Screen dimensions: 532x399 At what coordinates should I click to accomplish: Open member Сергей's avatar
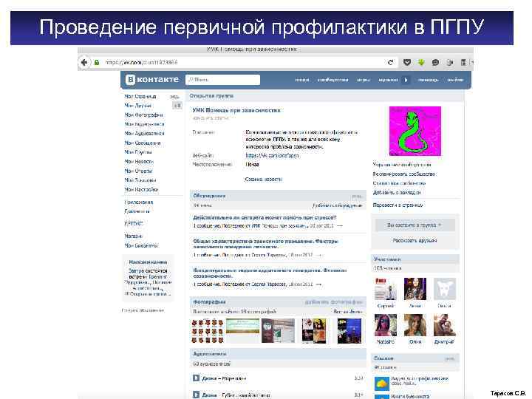pyautogui.click(x=386, y=289)
